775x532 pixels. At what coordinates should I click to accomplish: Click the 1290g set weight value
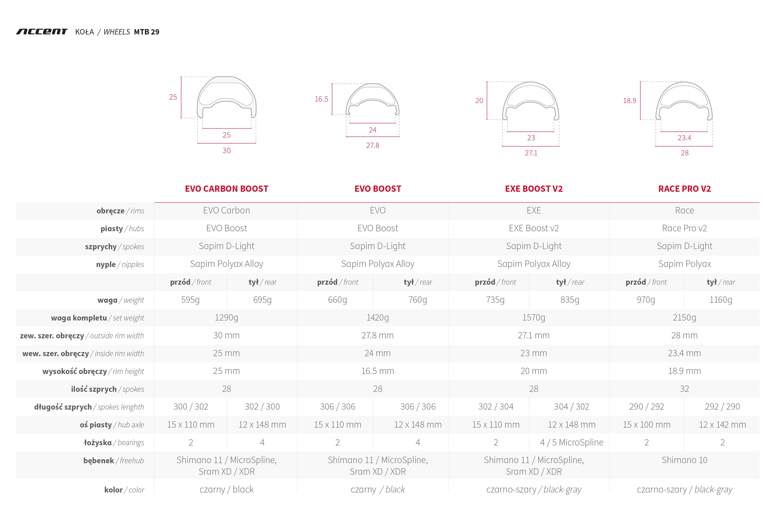click(x=226, y=318)
